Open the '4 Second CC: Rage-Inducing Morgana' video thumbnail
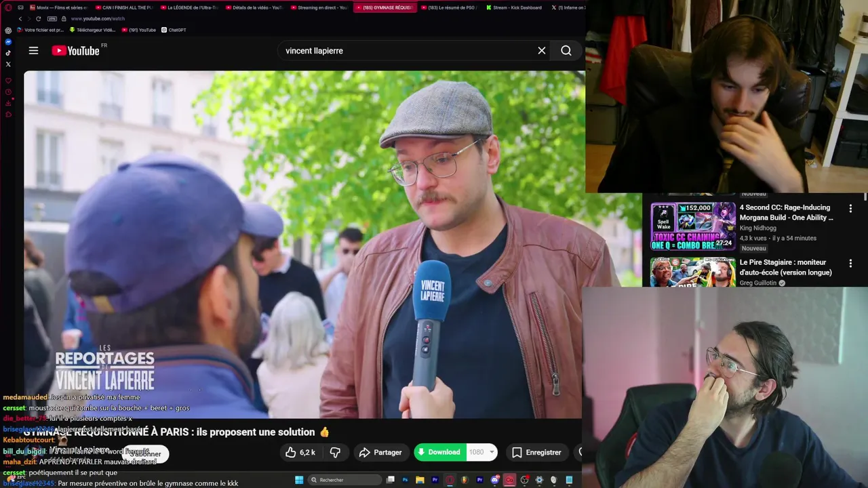Viewport: 868px width, 488px height. click(692, 226)
